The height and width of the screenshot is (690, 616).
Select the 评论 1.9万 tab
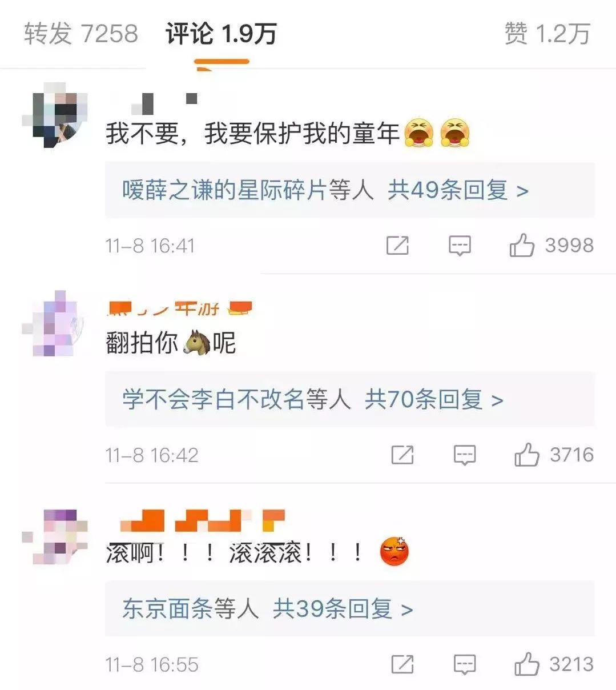222,34
